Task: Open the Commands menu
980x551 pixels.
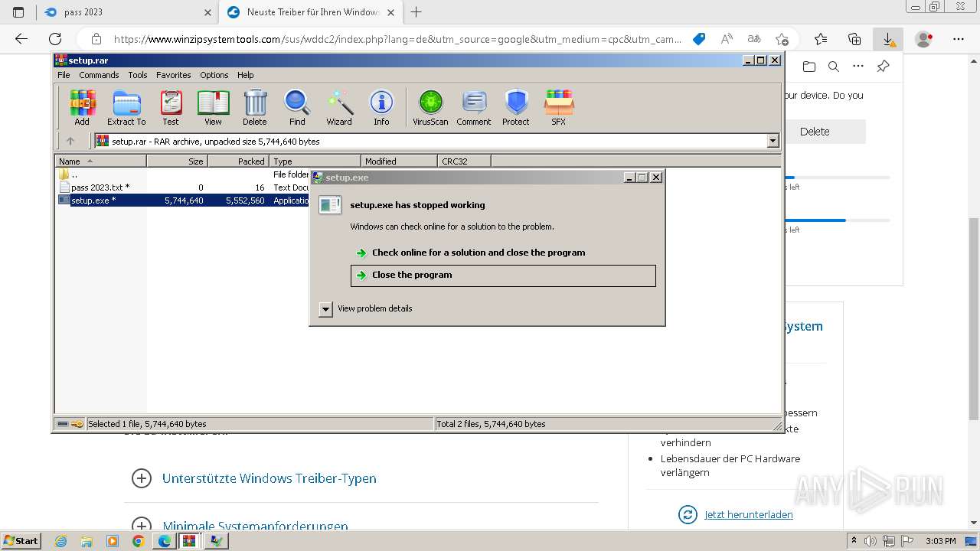Action: coord(99,75)
